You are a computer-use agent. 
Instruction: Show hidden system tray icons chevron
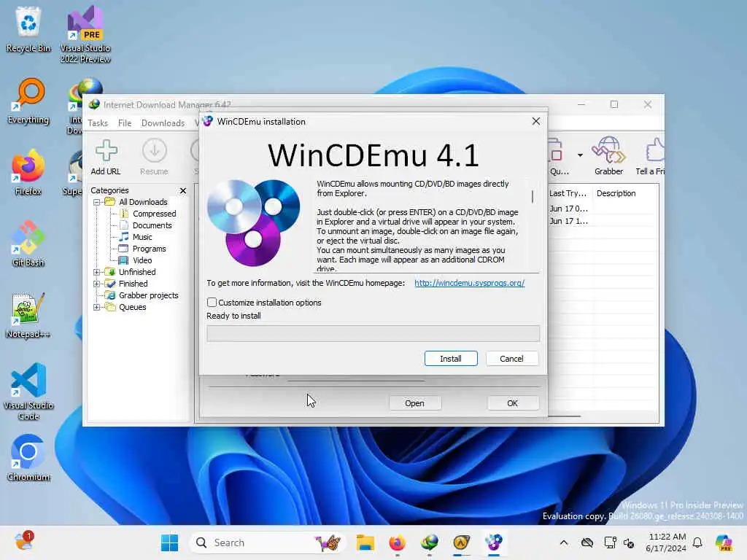(564, 542)
